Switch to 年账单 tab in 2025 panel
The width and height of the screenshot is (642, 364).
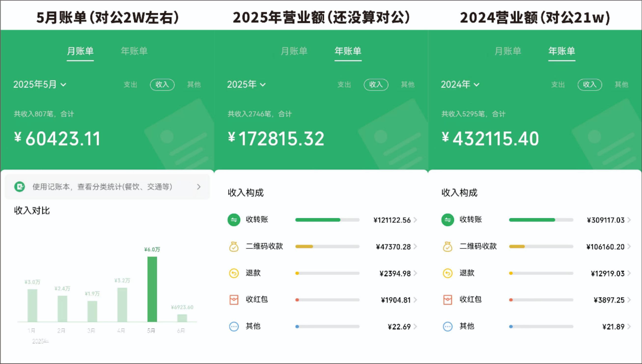[x=348, y=51]
